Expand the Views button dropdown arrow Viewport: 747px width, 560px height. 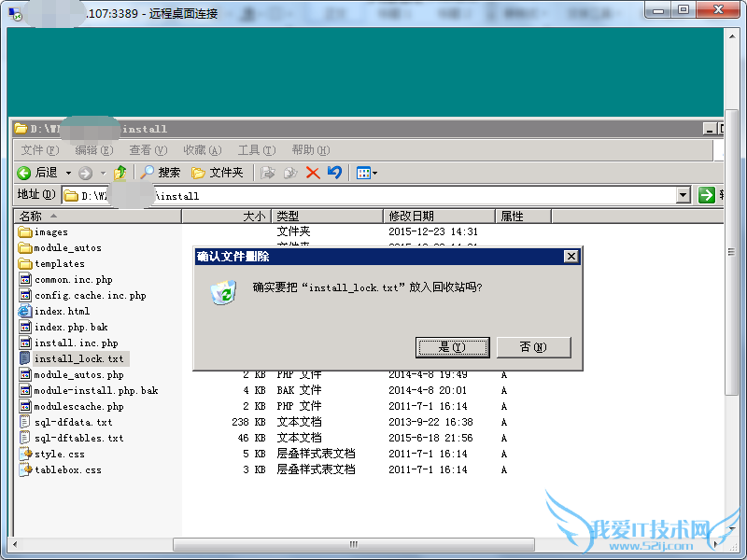(375, 172)
